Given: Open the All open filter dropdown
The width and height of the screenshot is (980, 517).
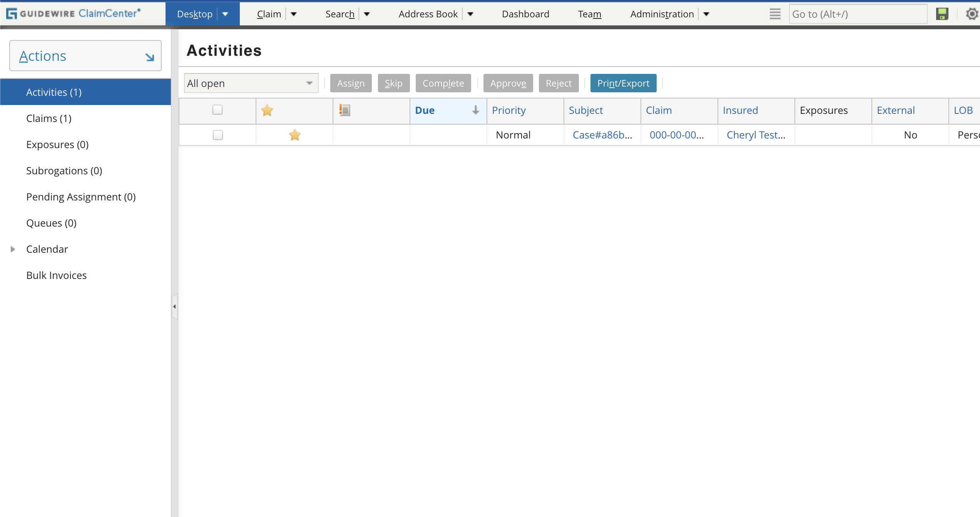Looking at the screenshot, I should coord(251,83).
